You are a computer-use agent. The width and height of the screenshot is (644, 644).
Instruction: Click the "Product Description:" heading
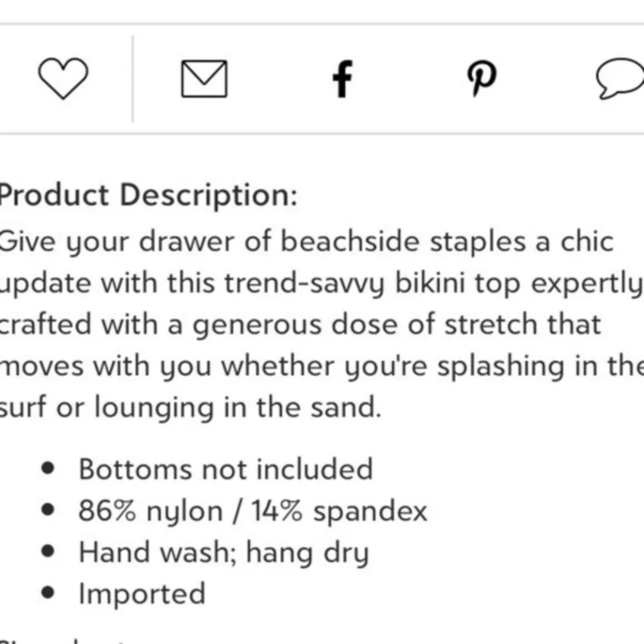(148, 196)
